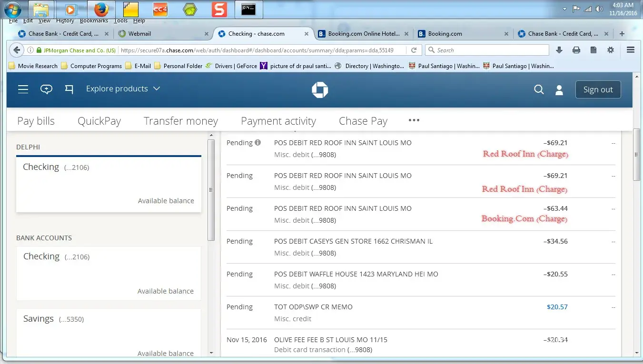The width and height of the screenshot is (643, 364).
Task: Open the Chase hamburger navigation menu
Action: point(23,89)
